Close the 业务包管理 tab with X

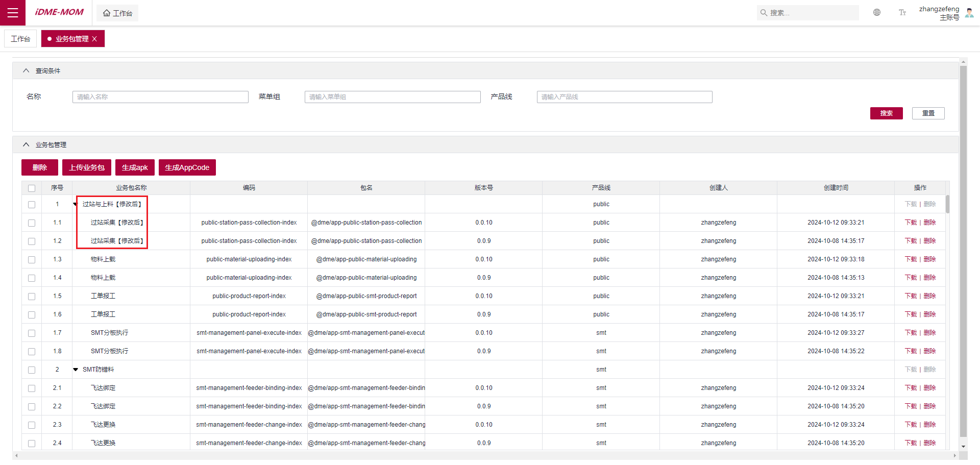coord(94,39)
